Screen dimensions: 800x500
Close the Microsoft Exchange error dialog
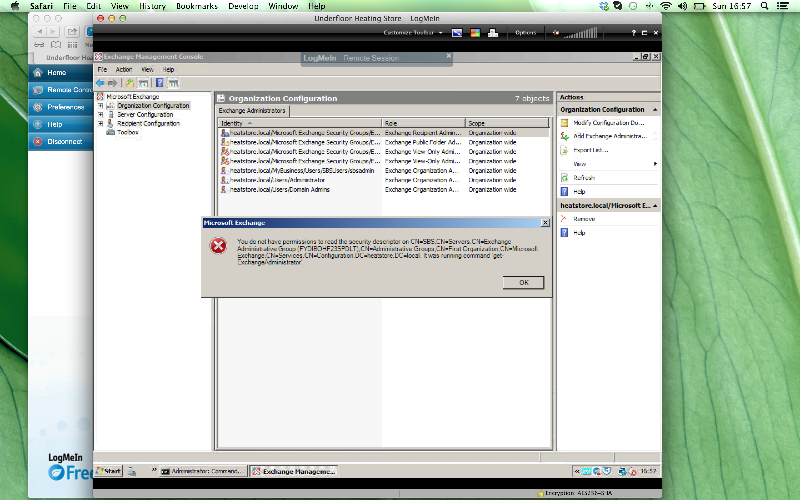tap(545, 223)
